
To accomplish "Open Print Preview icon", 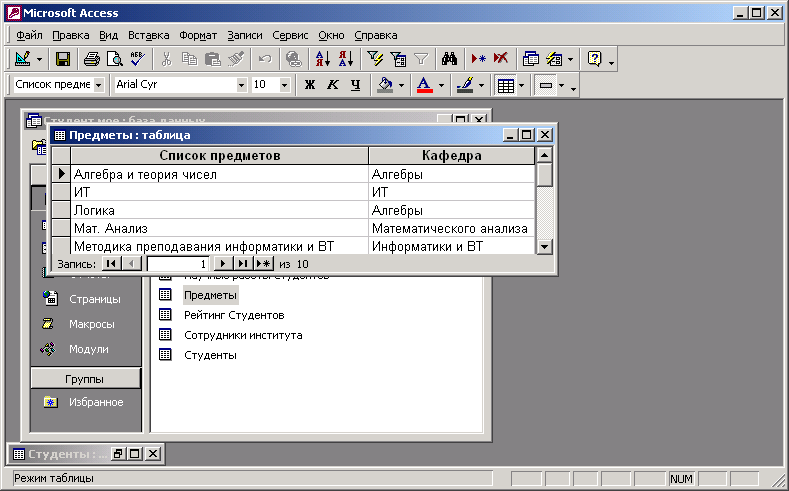I will point(115,59).
